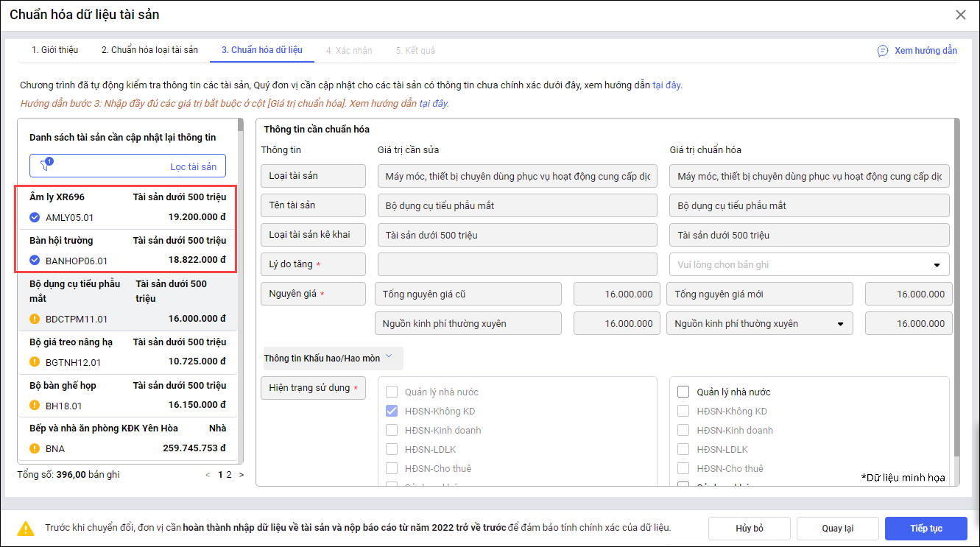980x547 pixels.
Task: Switch to tab 2. Chuẩn hóa loại tài sản
Action: point(149,50)
